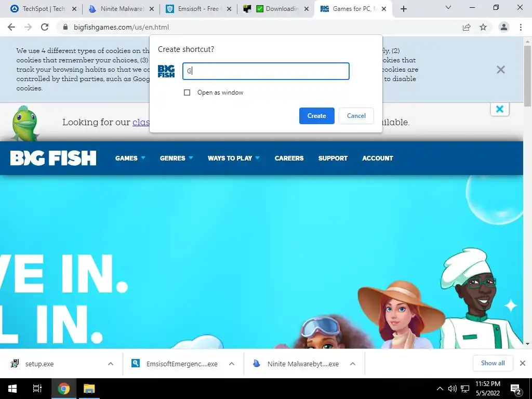Expand options for setup.exe download
532x399 pixels.
111,364
